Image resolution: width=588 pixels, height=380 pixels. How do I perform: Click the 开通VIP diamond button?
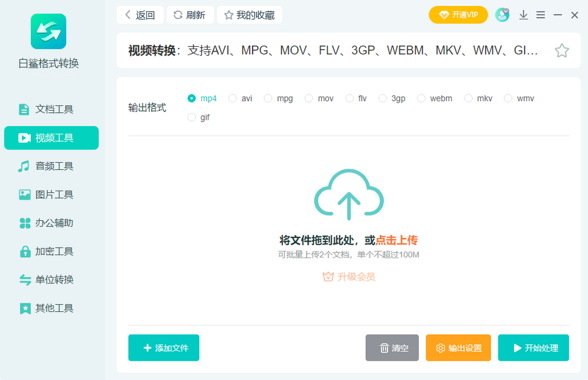(x=458, y=15)
